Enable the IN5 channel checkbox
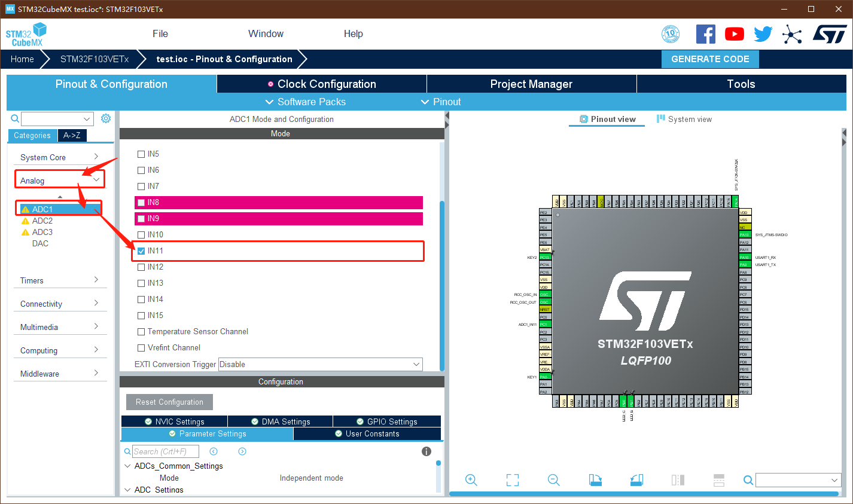853x504 pixels. click(x=141, y=154)
